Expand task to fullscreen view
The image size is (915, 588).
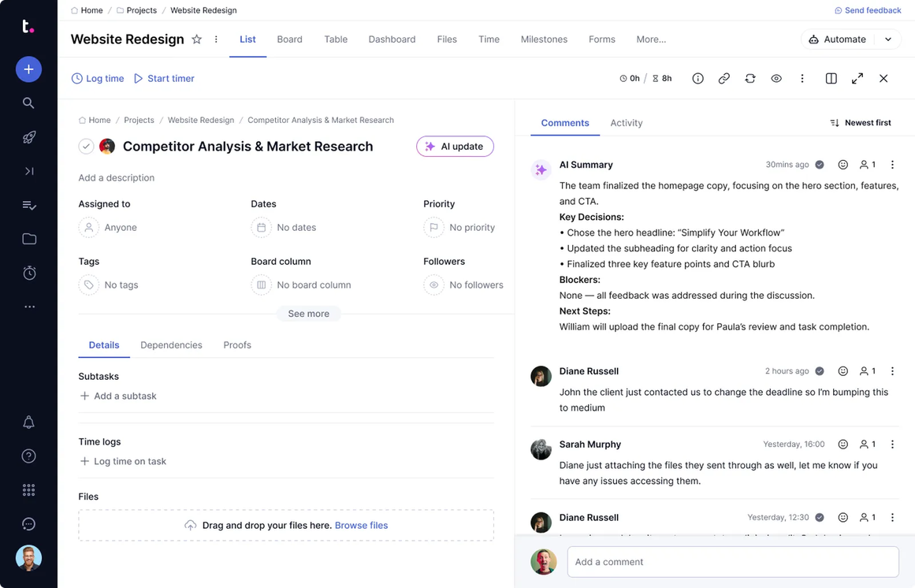click(x=857, y=79)
